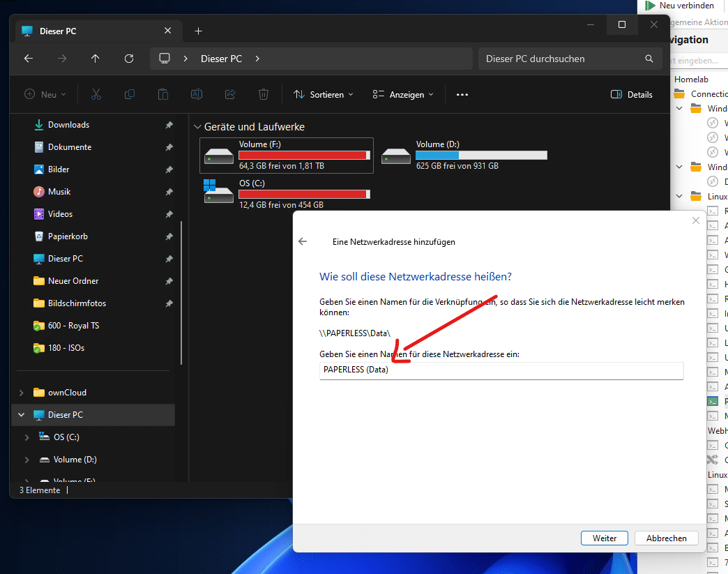Click the network address name input field

pyautogui.click(x=501, y=370)
